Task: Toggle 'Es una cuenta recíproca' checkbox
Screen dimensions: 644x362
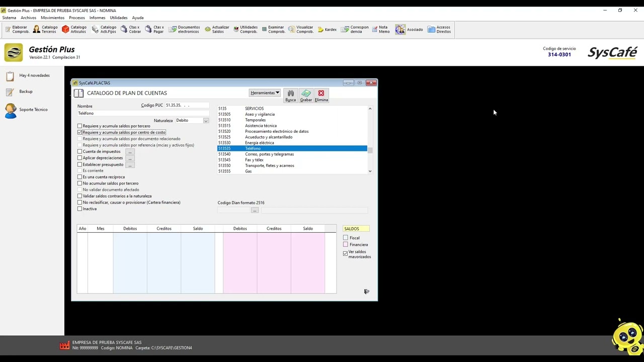Action: (79, 177)
